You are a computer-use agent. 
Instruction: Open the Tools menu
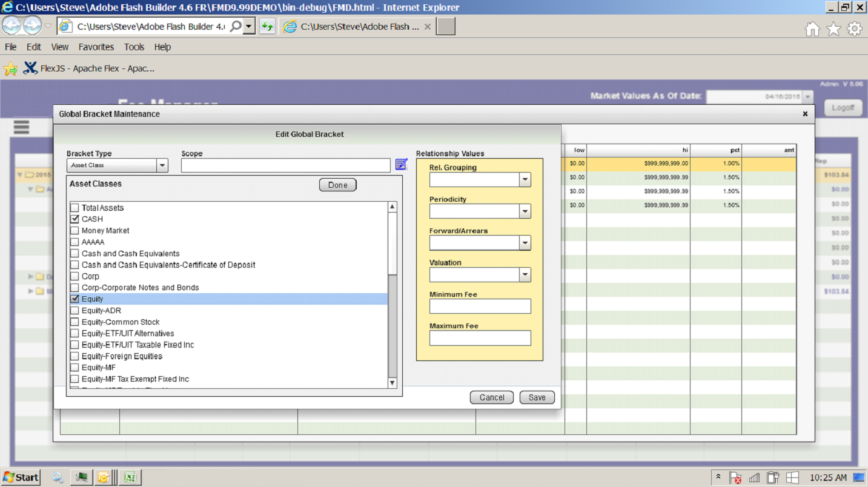[x=134, y=47]
